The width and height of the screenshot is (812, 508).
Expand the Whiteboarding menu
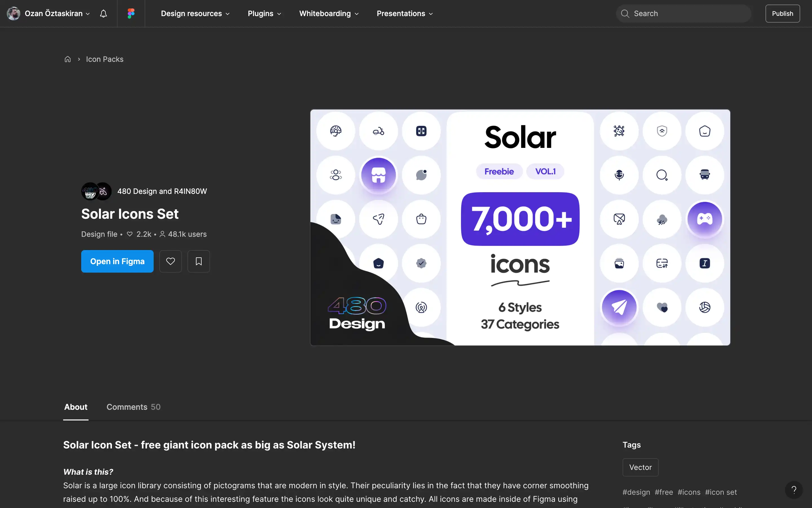coord(329,14)
